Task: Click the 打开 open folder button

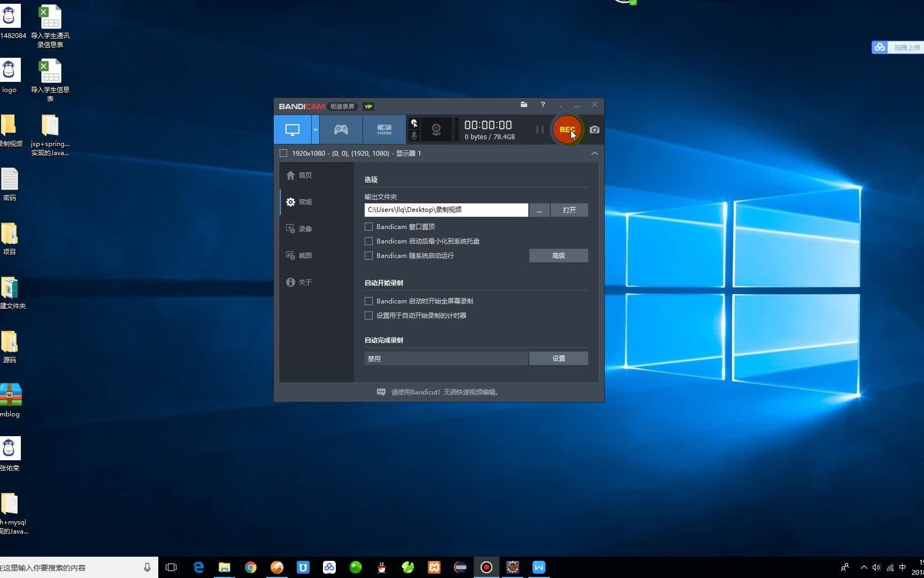Action: (x=569, y=210)
